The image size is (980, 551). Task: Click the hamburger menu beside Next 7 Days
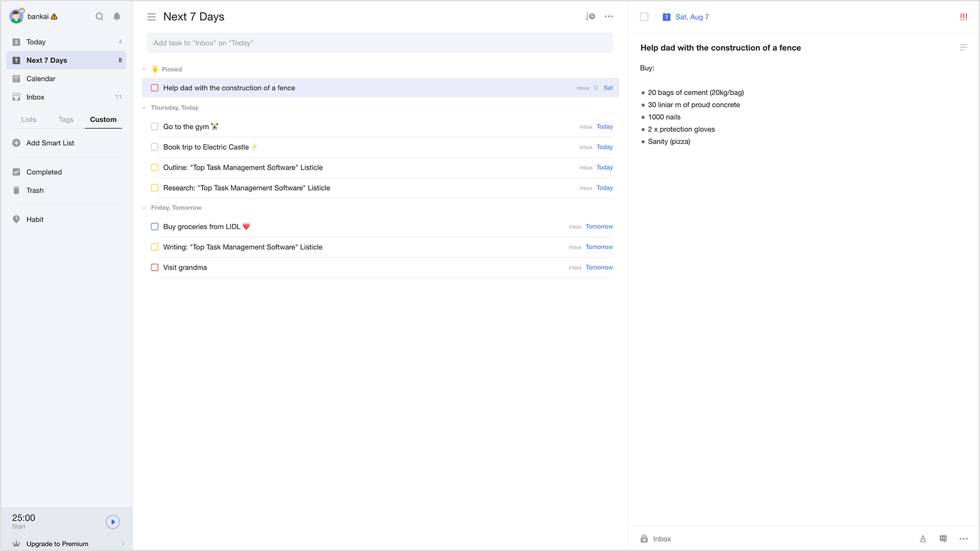(x=151, y=17)
